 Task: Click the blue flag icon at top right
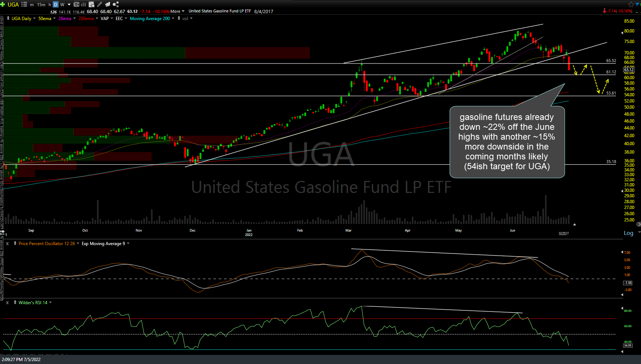[x=638, y=4]
